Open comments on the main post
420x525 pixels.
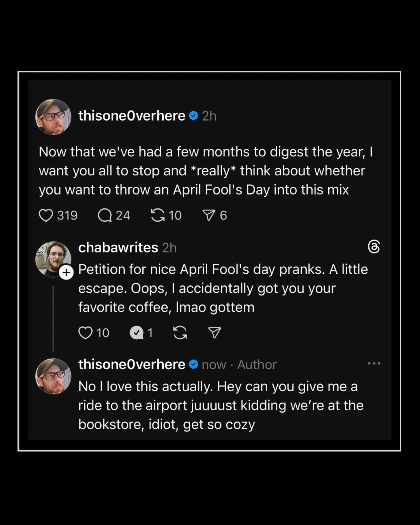(105, 215)
